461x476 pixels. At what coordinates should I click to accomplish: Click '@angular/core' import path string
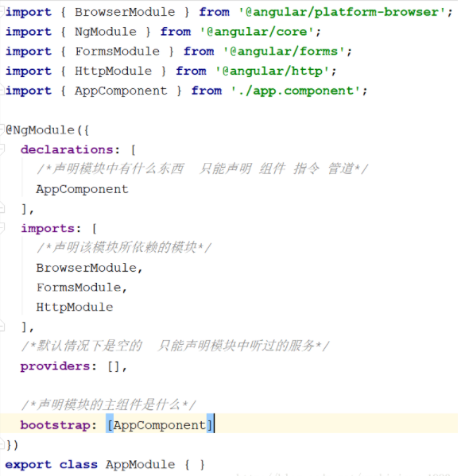pos(256,32)
